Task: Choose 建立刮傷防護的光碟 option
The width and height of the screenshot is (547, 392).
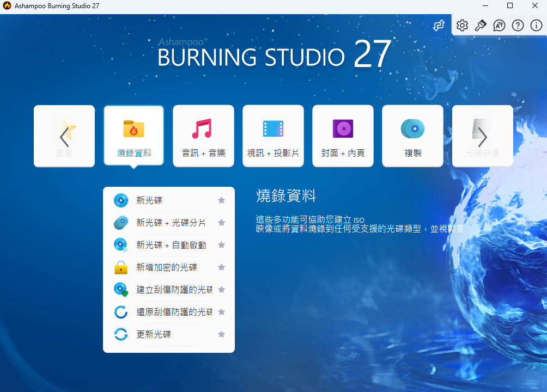Action: coord(163,289)
